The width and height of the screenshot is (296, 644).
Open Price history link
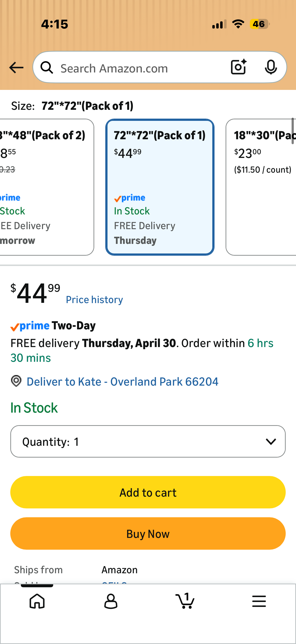click(94, 300)
